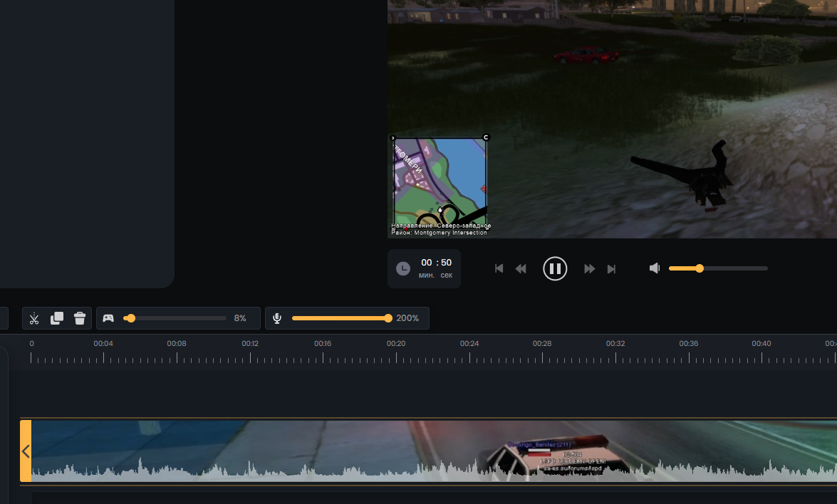Rewind using the double-arrow back button
Screen dimensions: 837x504
click(521, 268)
